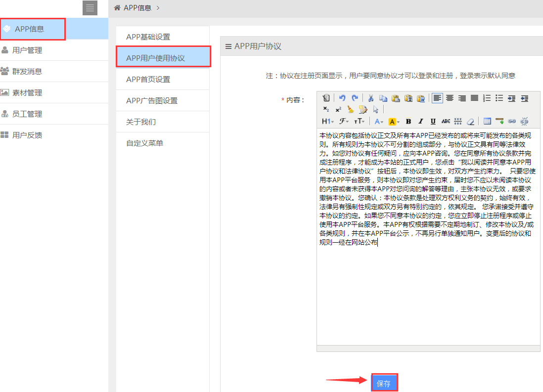
Task: Click the scissors cut icon
Action: click(371, 98)
